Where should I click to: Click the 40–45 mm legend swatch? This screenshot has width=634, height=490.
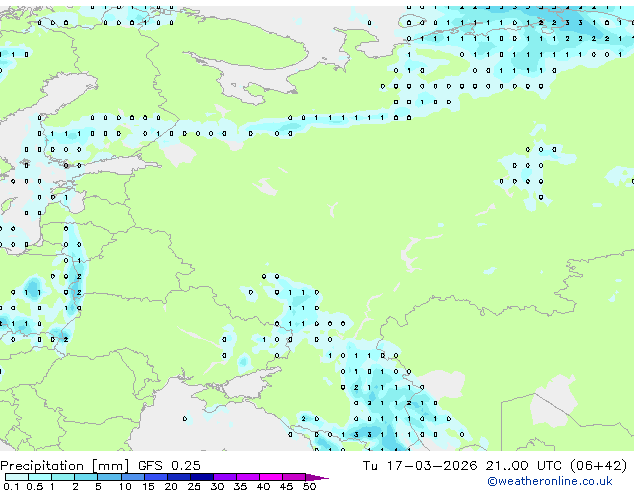[271, 477]
